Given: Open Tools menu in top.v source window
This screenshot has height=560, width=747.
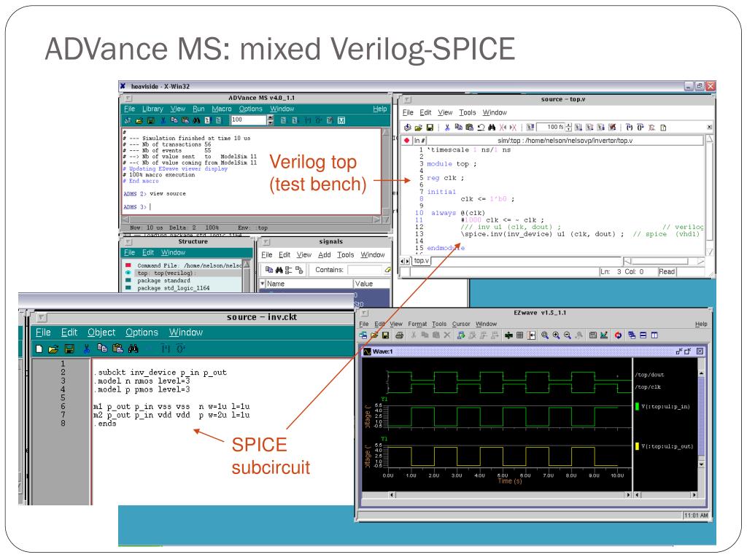Looking at the screenshot, I should click(468, 112).
